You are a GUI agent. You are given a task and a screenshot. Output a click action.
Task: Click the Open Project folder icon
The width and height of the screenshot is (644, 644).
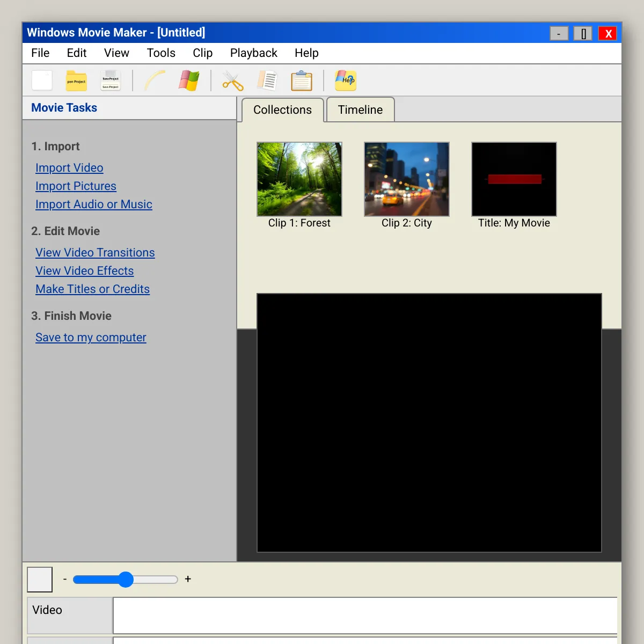tap(76, 80)
